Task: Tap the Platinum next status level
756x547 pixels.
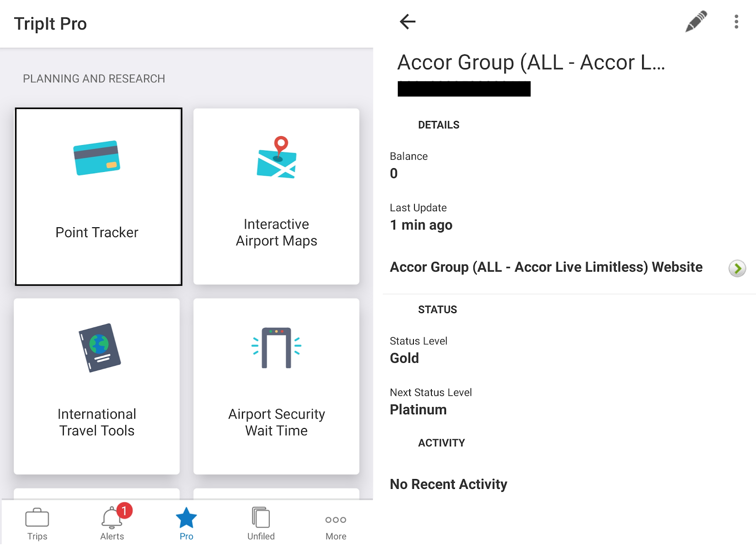Action: (418, 410)
